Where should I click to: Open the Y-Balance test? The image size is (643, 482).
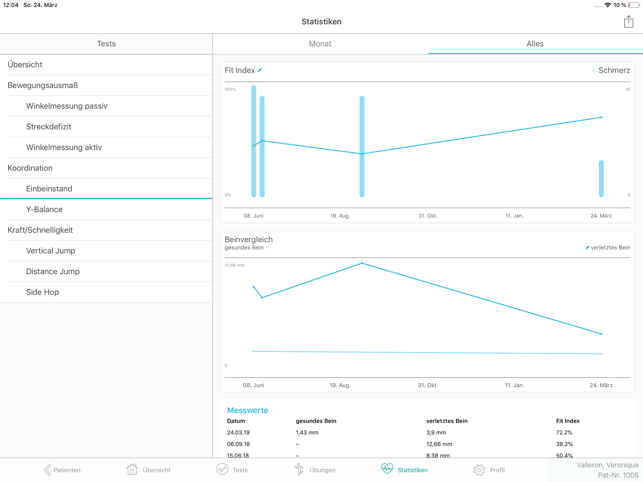point(106,209)
